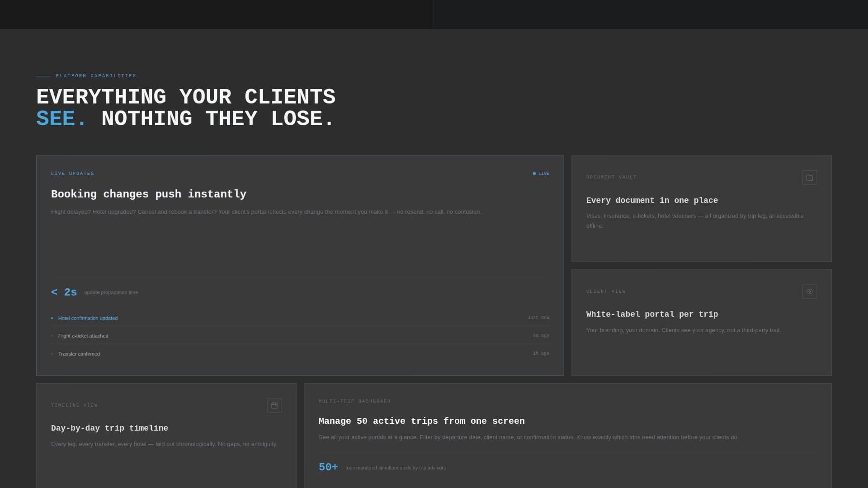
Task: Click the '3m ago' timestamp
Action: pyautogui.click(x=541, y=336)
